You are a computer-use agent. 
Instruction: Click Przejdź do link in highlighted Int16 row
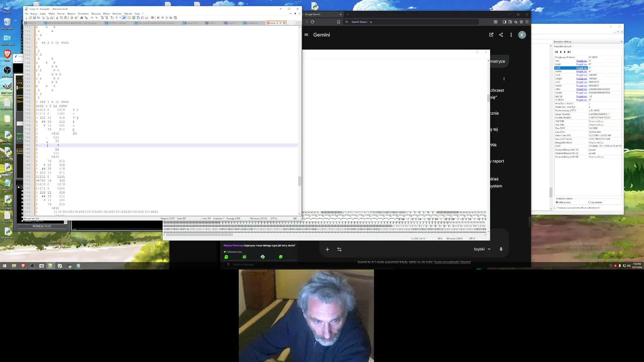coord(582,68)
